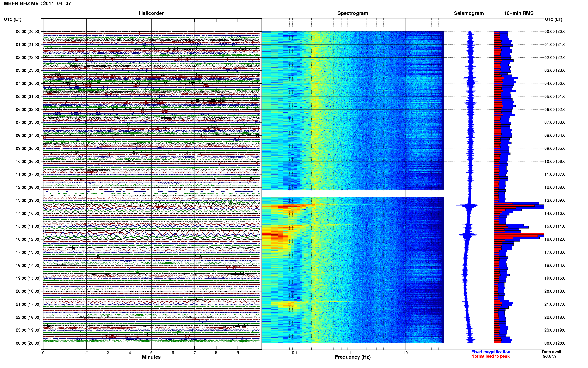Screen dimensions: 588x368
Task: Click left-axis time label "05:00 (01:00)"
Action: pyautogui.click(x=28, y=97)
